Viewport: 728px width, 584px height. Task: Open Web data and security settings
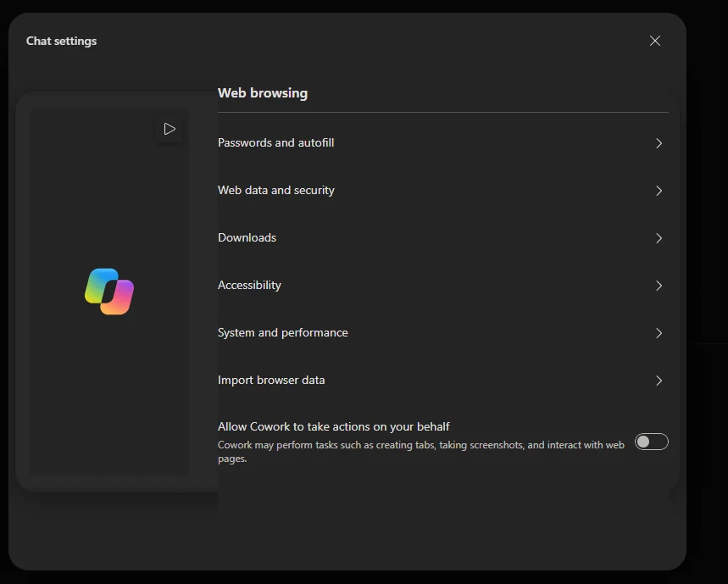[443, 191]
